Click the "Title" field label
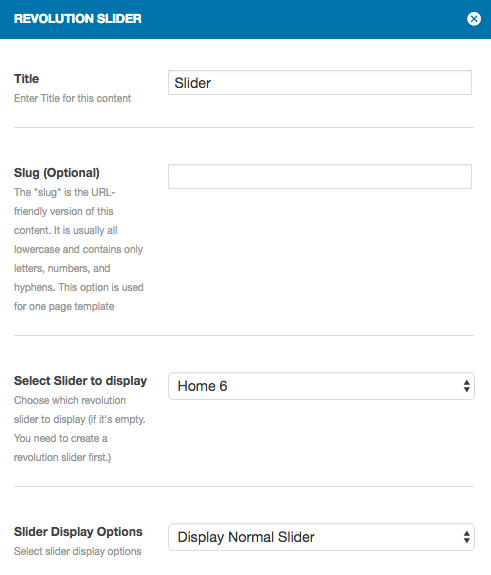This screenshot has width=491, height=575. [26, 79]
